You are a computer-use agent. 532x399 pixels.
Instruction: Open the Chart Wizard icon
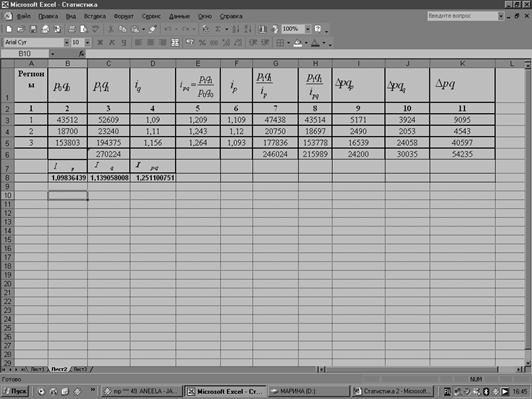tap(262, 29)
